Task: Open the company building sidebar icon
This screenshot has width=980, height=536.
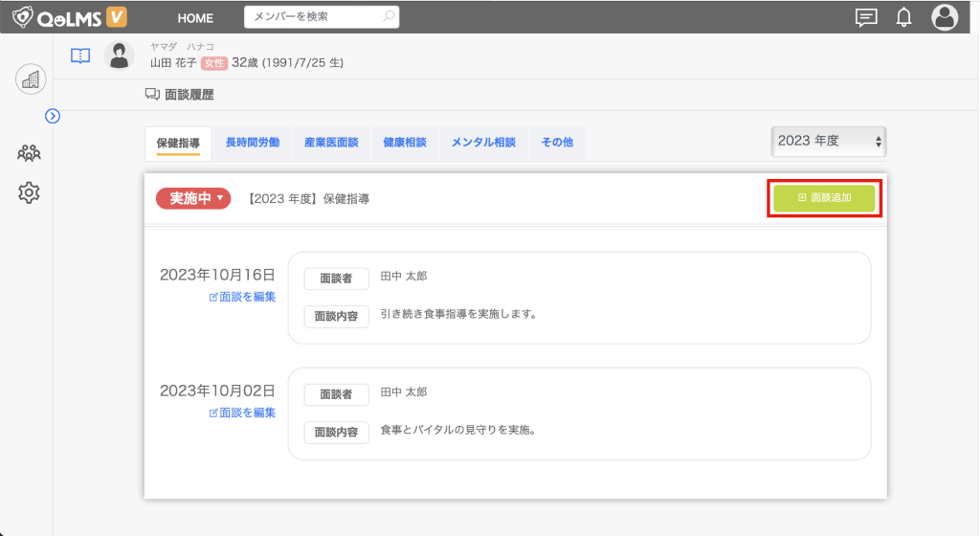Action: 30,79
